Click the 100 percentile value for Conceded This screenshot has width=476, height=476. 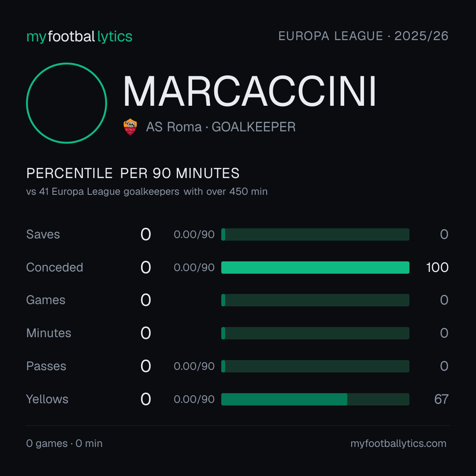point(437,268)
